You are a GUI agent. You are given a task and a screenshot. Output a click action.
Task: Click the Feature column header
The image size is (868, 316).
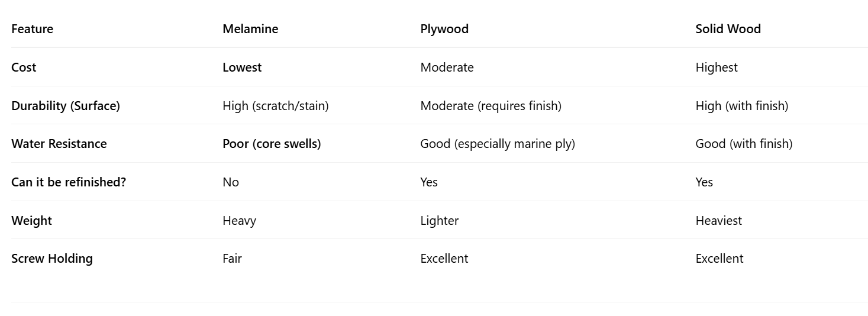[33, 29]
